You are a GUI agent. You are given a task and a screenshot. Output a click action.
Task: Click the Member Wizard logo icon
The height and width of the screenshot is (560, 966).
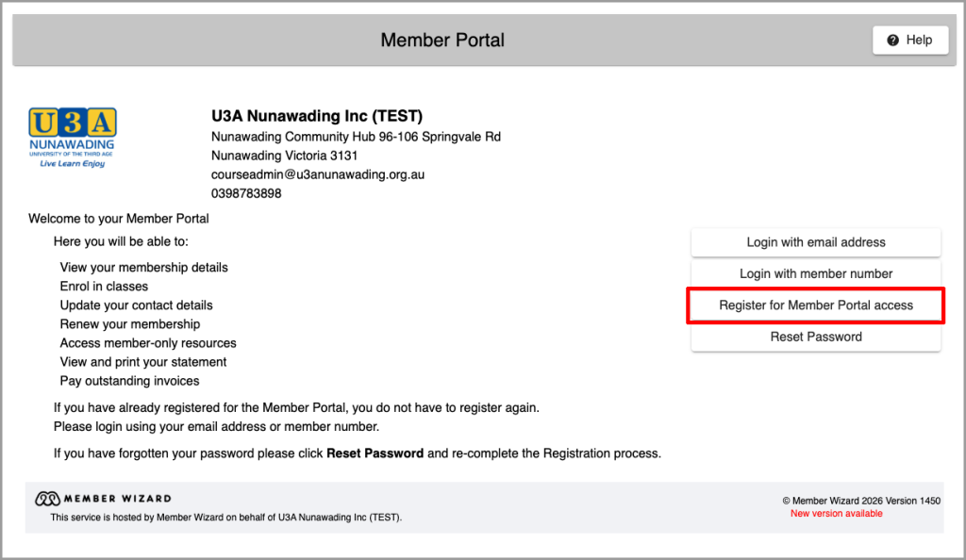[x=47, y=499]
